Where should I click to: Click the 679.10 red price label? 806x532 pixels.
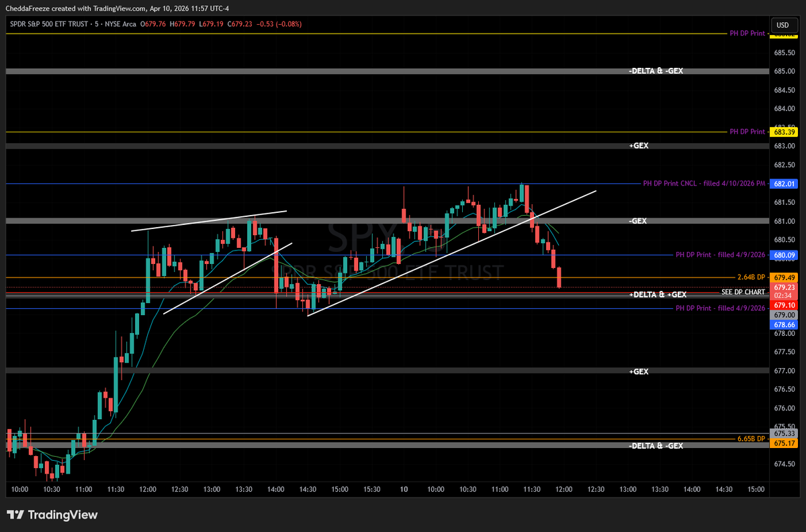(785, 305)
